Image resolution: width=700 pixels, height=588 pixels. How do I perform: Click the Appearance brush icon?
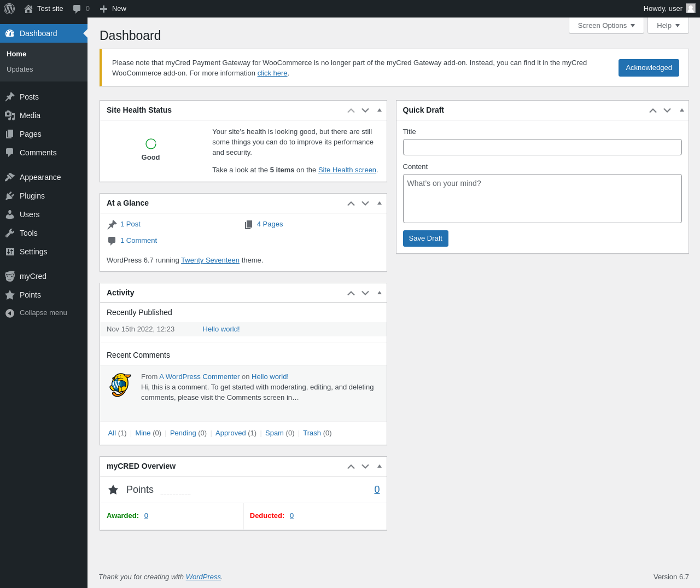(10, 177)
